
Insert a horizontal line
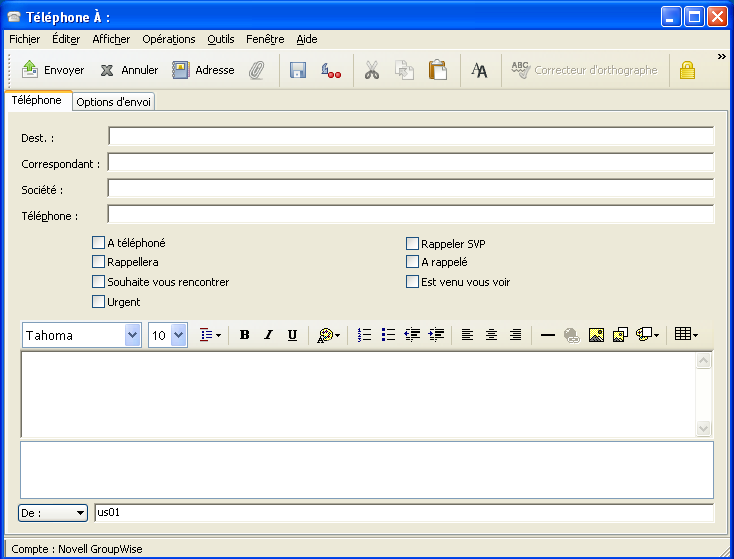tap(547, 335)
